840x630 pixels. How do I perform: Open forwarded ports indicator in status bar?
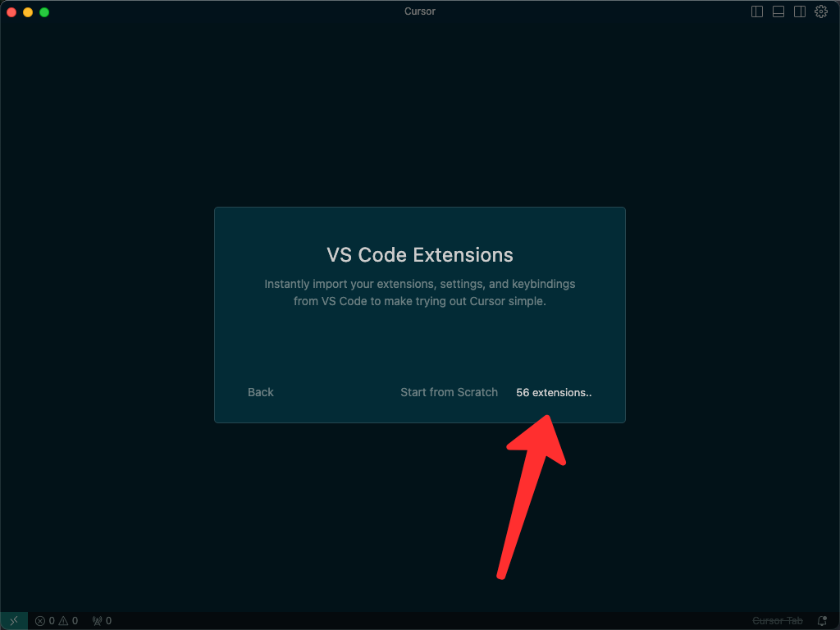click(x=102, y=621)
